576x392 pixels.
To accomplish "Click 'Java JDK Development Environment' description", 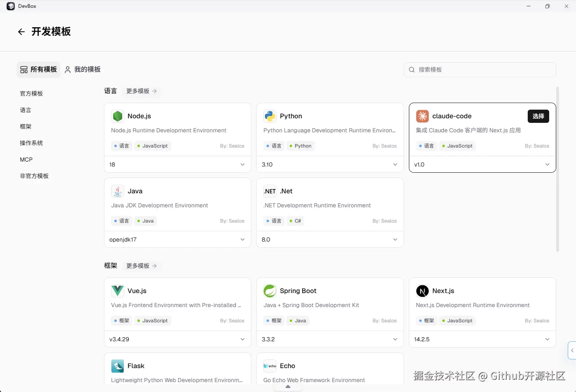I will coord(159,205).
